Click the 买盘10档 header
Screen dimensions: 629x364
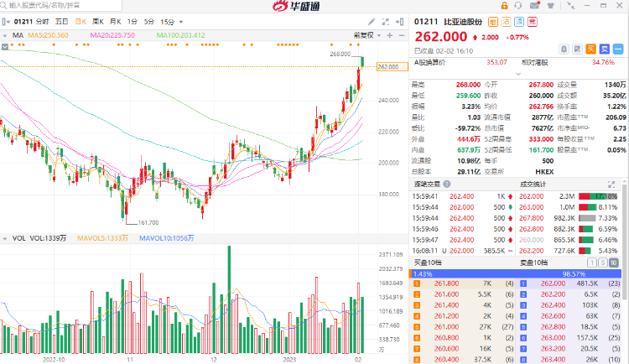coord(428,263)
